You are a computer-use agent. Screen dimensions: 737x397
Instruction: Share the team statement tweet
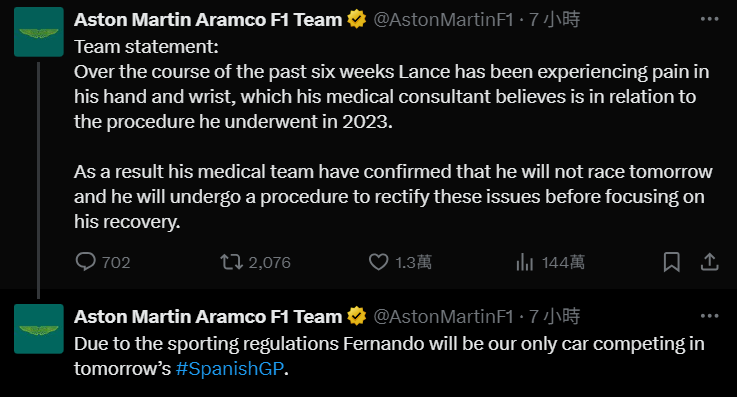click(x=710, y=262)
